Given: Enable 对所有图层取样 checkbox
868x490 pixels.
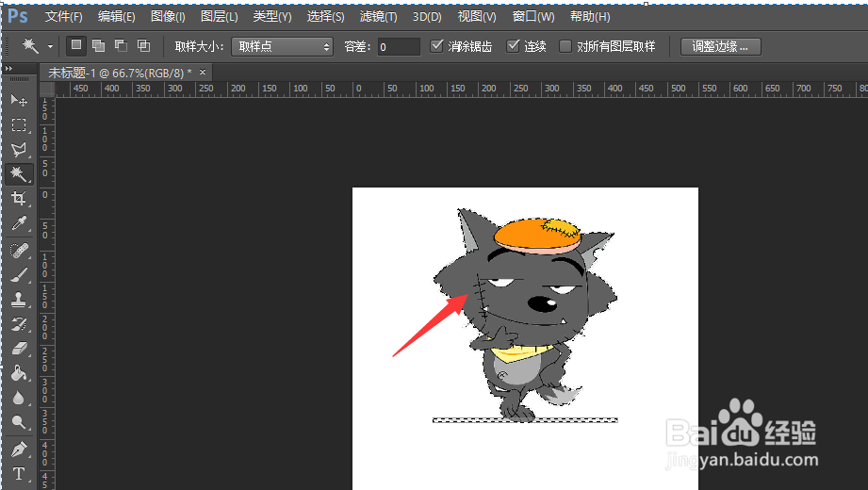Looking at the screenshot, I should [565, 46].
